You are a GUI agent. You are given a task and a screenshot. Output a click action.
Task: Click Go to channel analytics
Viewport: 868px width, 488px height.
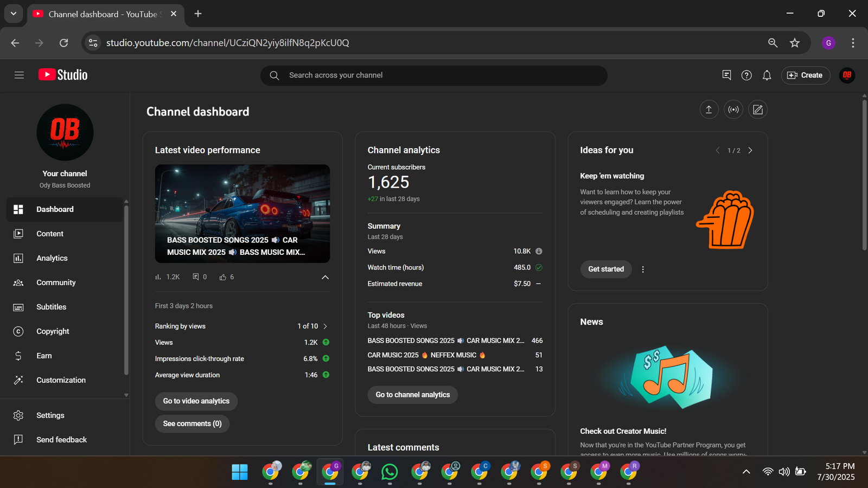(x=412, y=395)
